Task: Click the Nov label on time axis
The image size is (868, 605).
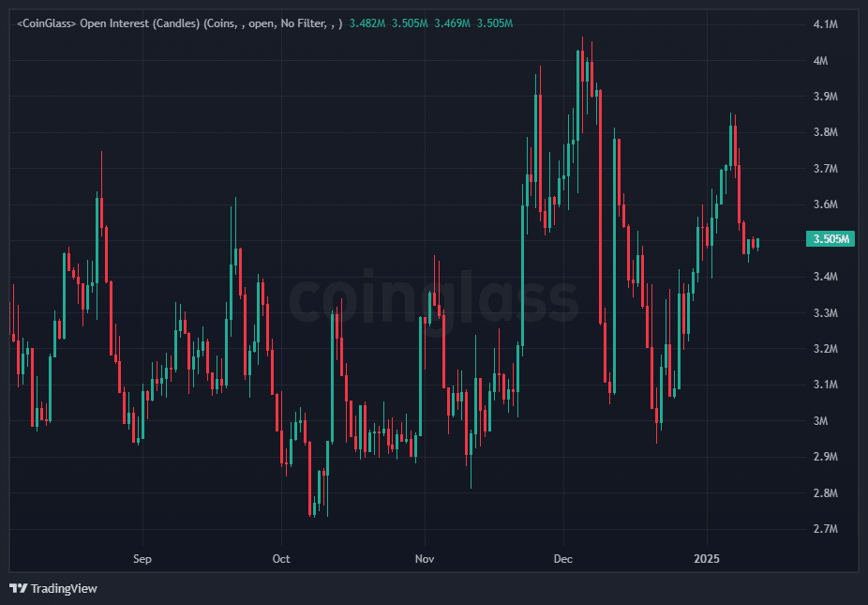Action: click(424, 559)
